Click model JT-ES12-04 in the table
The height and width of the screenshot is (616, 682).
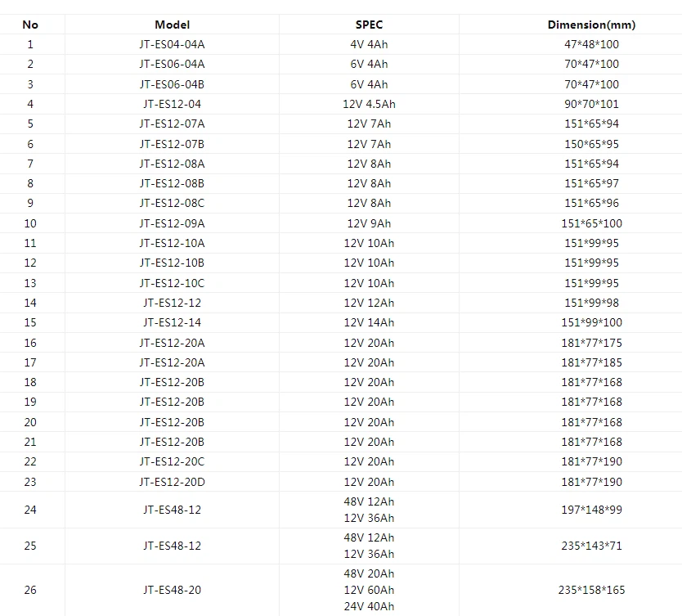[172, 104]
